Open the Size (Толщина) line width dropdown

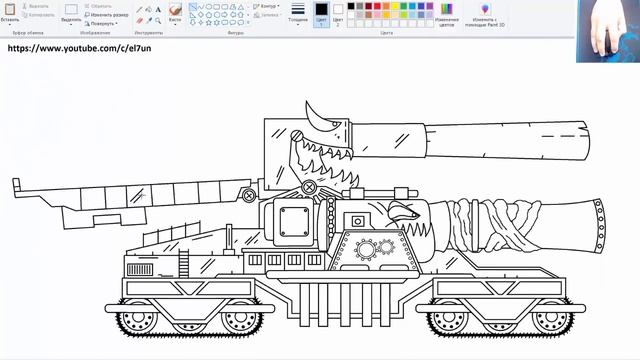[298, 15]
